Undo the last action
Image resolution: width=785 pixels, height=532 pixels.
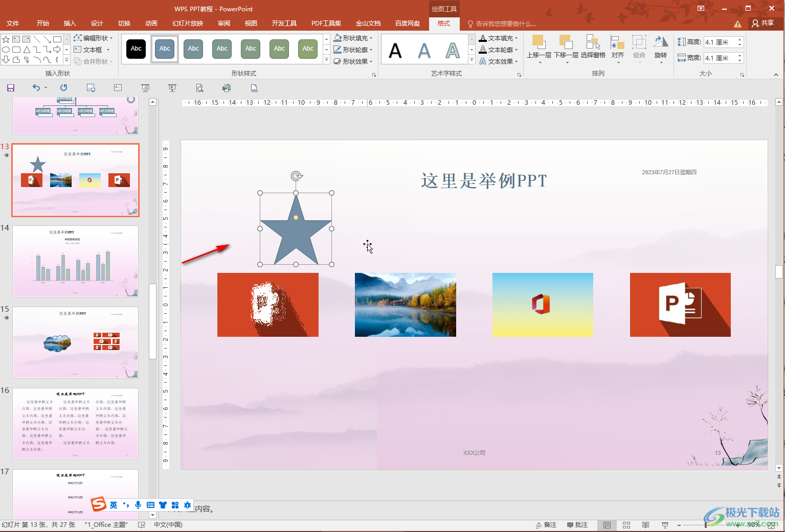point(36,88)
